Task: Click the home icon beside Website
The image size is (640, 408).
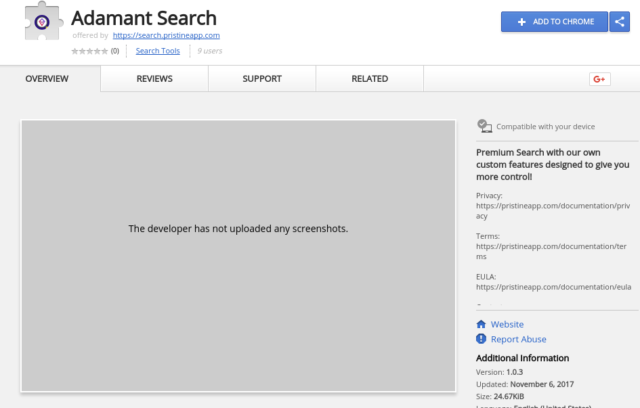Action: [x=481, y=324]
